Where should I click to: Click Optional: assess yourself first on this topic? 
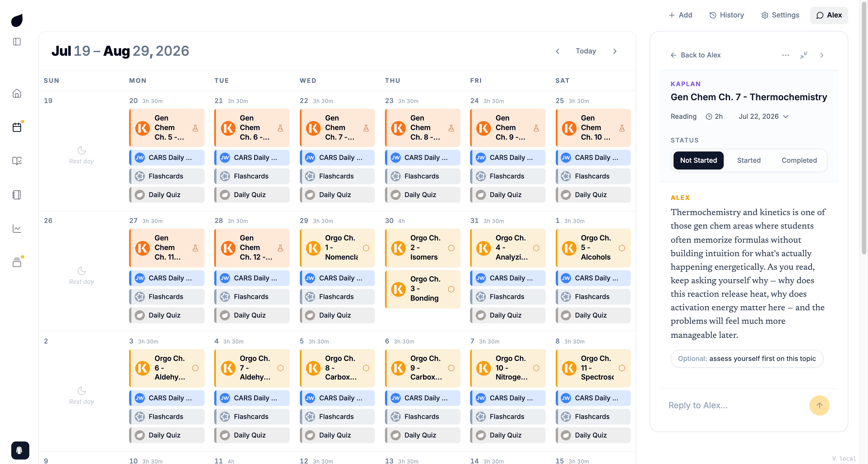click(747, 359)
